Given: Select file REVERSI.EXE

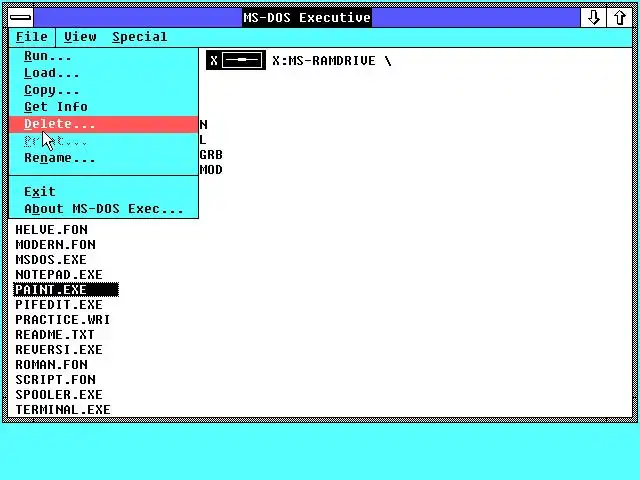Looking at the screenshot, I should 59,350.
